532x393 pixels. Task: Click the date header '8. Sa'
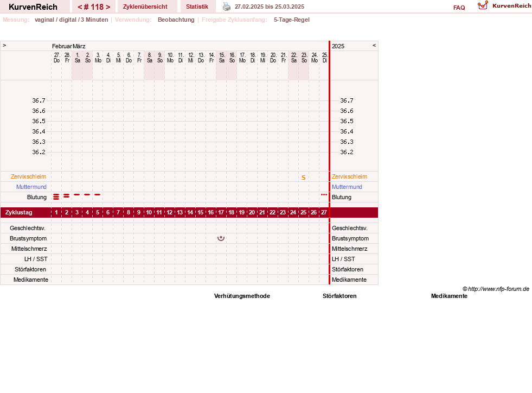pyautogui.click(x=149, y=58)
